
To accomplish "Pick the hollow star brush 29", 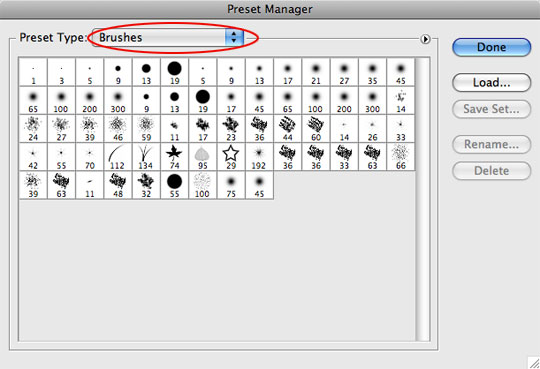I will click(231, 157).
